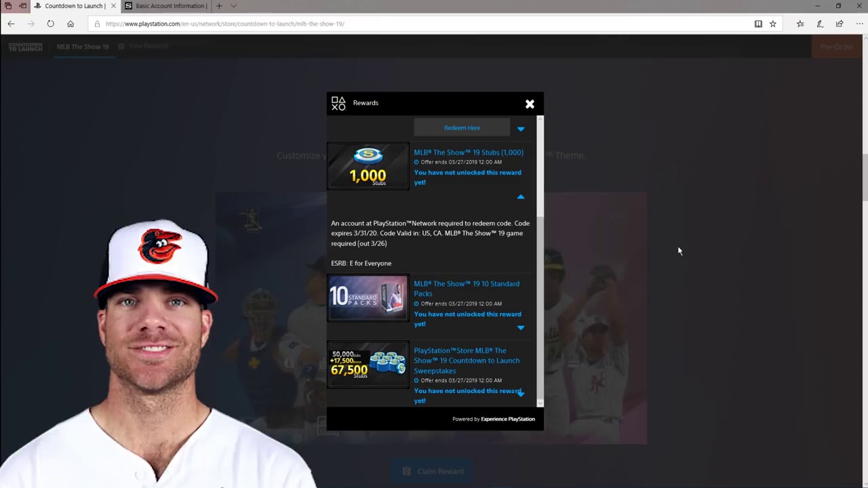Open a new browser tab
The height and width of the screenshot is (488, 868).
coord(219,6)
